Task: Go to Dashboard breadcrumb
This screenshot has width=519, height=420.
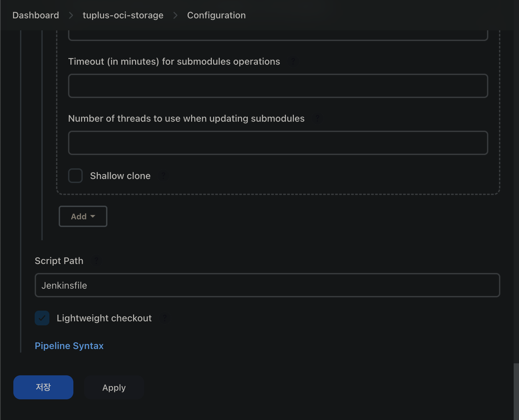Action: 36,15
